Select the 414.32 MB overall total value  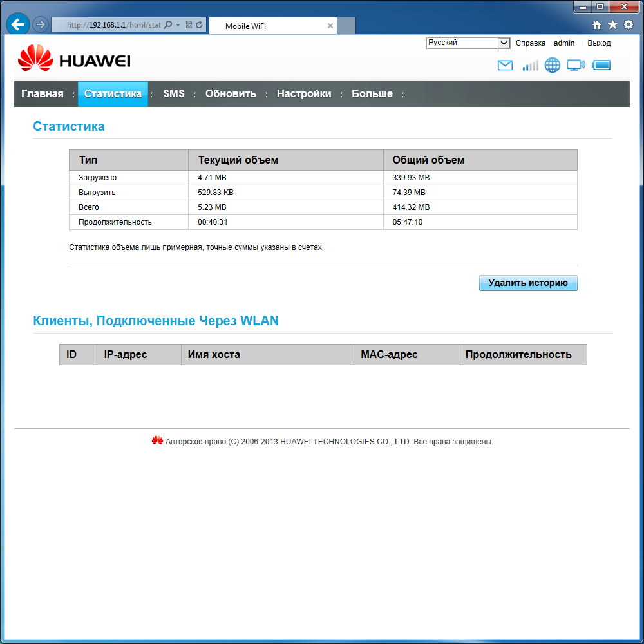(x=411, y=207)
